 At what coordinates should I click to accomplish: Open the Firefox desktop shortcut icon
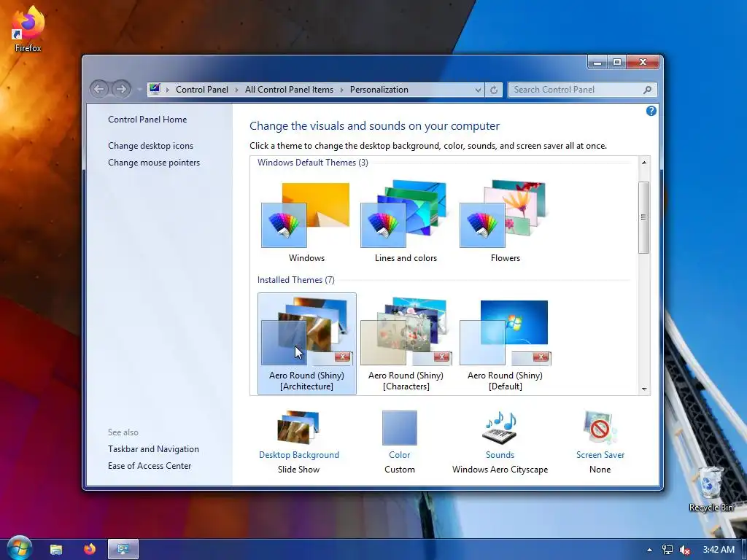coord(28,28)
